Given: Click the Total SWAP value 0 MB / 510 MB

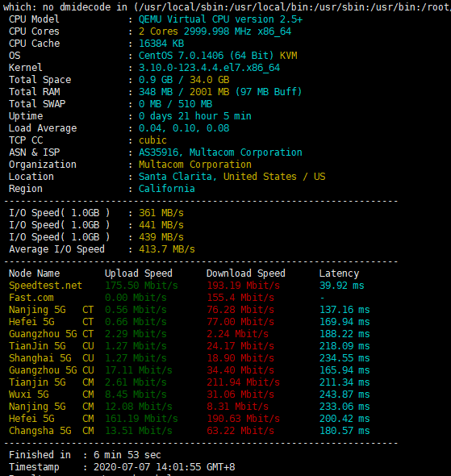Looking at the screenshot, I should pos(175,104).
